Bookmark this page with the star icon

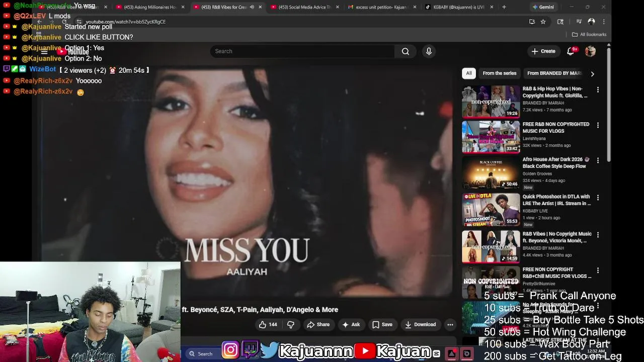543,22
